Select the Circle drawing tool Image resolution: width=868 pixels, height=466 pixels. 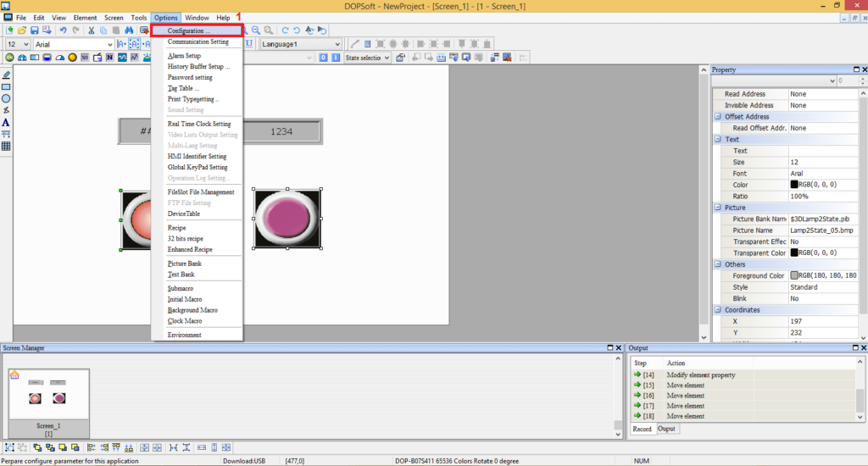tap(6, 98)
